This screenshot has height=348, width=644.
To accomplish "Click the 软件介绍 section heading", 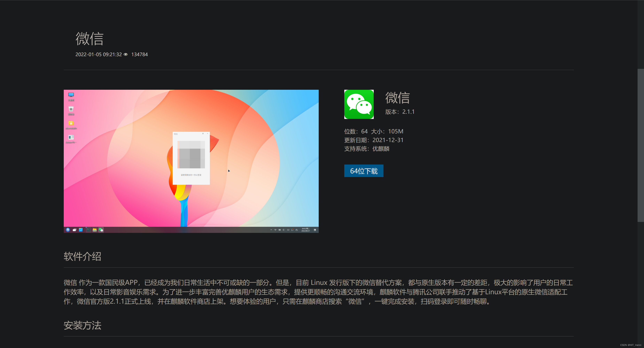I will coord(82,256).
